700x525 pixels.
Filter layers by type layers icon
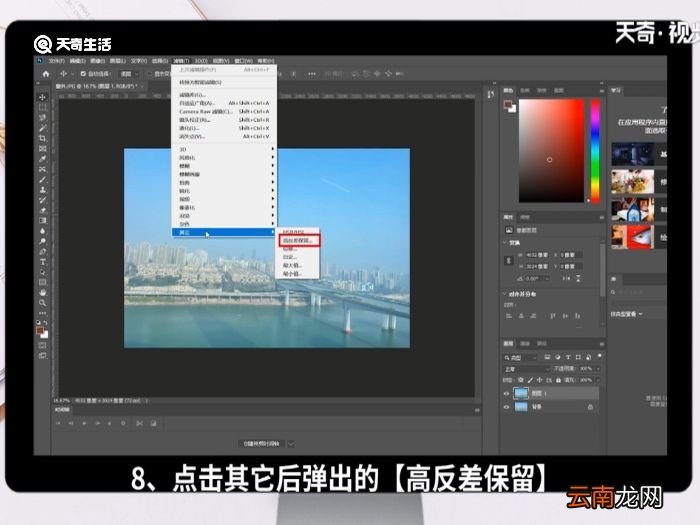pyautogui.click(x=568, y=357)
